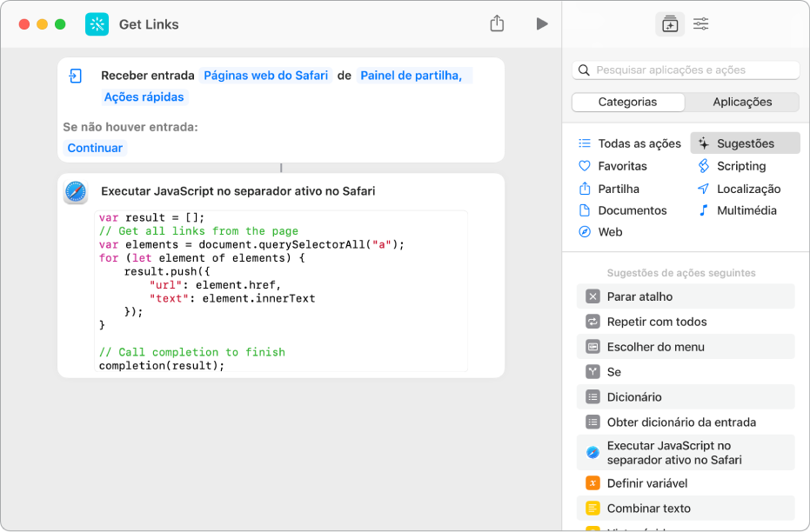
Task: Open the share icon in the toolbar
Action: pos(497,23)
